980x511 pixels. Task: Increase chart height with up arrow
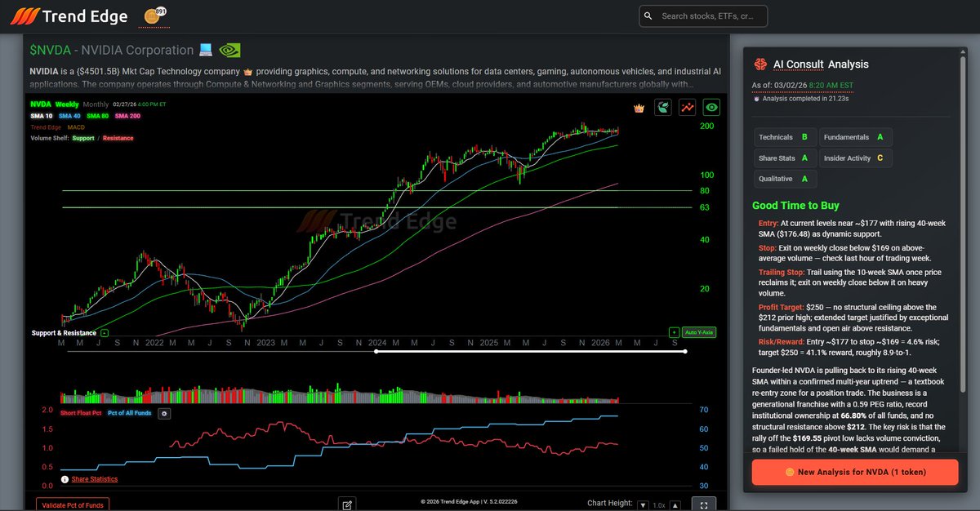pos(675,505)
